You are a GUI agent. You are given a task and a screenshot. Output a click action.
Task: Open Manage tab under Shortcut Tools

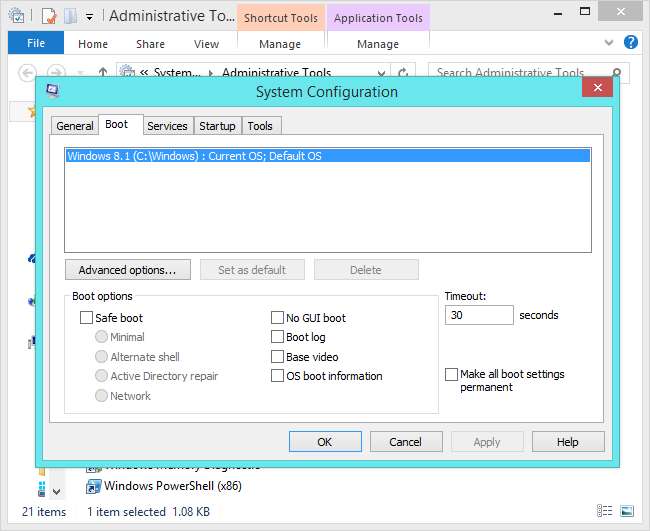click(x=280, y=44)
